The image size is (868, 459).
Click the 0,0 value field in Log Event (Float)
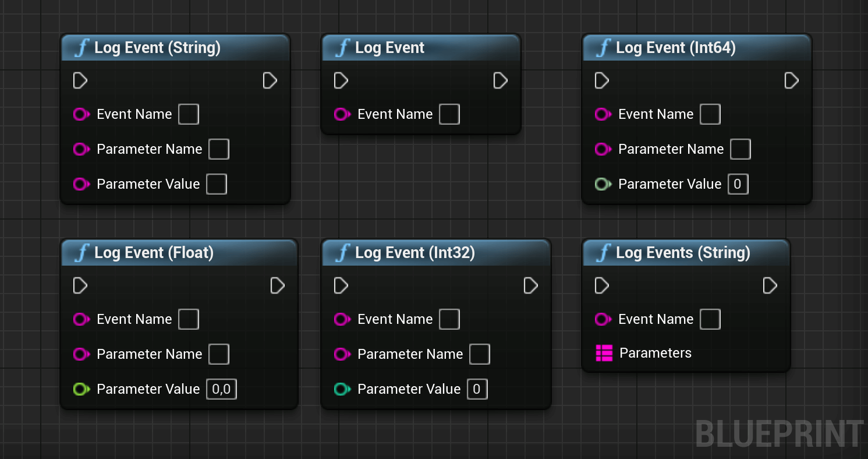click(x=222, y=389)
